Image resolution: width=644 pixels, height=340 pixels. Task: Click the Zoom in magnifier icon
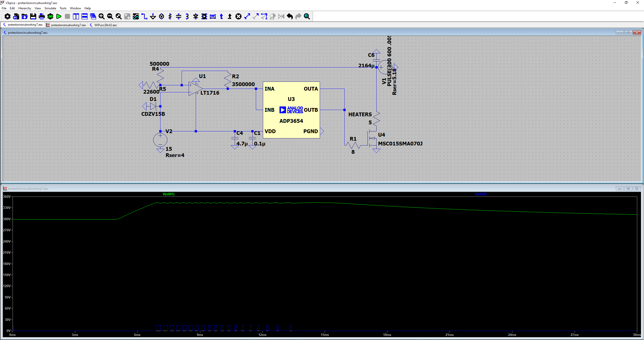tap(102, 17)
